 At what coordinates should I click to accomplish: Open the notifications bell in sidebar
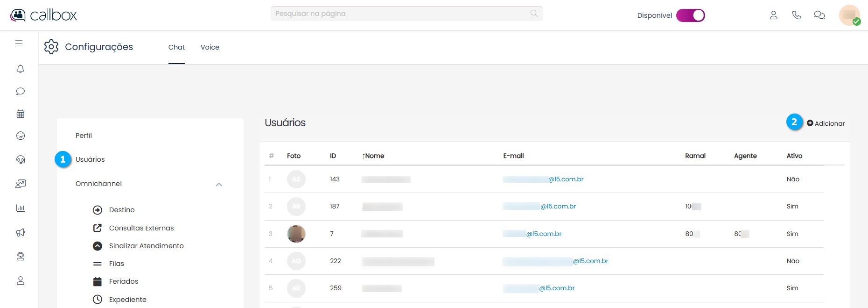click(x=20, y=69)
